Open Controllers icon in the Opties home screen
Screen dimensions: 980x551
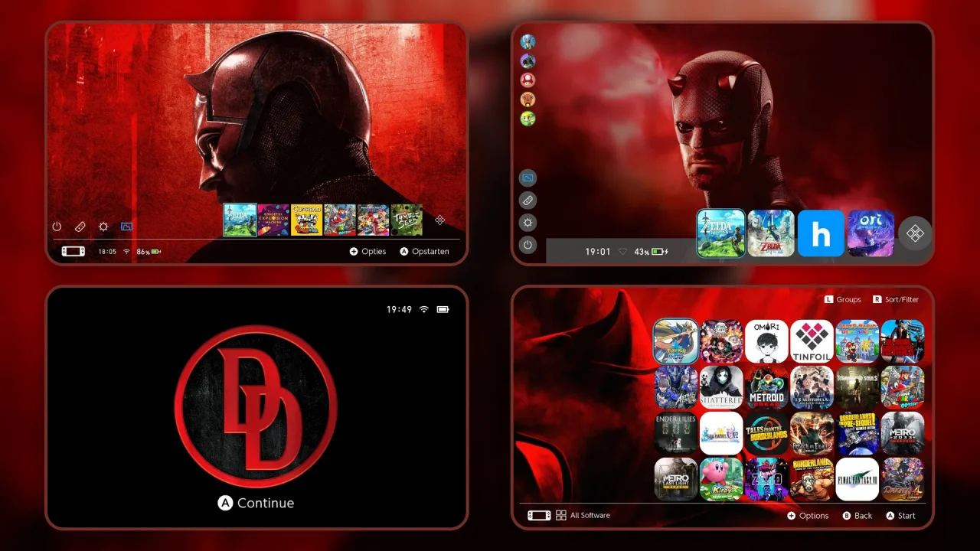tap(80, 227)
